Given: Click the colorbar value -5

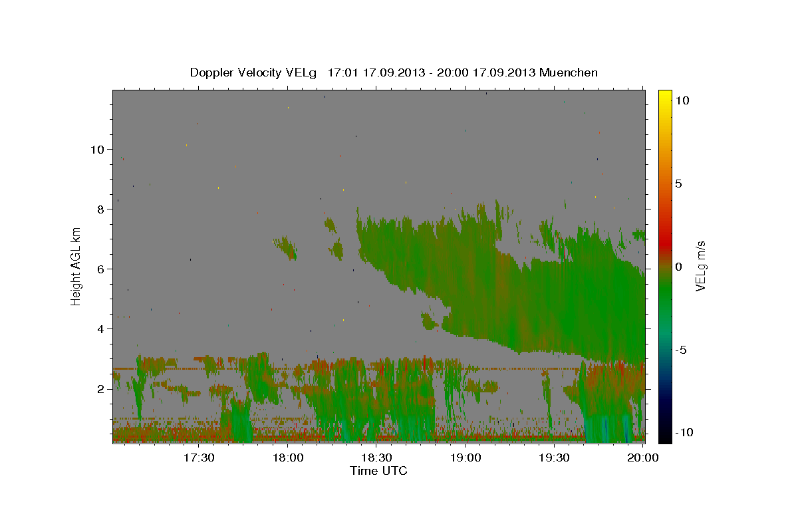Looking at the screenshot, I should click(x=681, y=350).
